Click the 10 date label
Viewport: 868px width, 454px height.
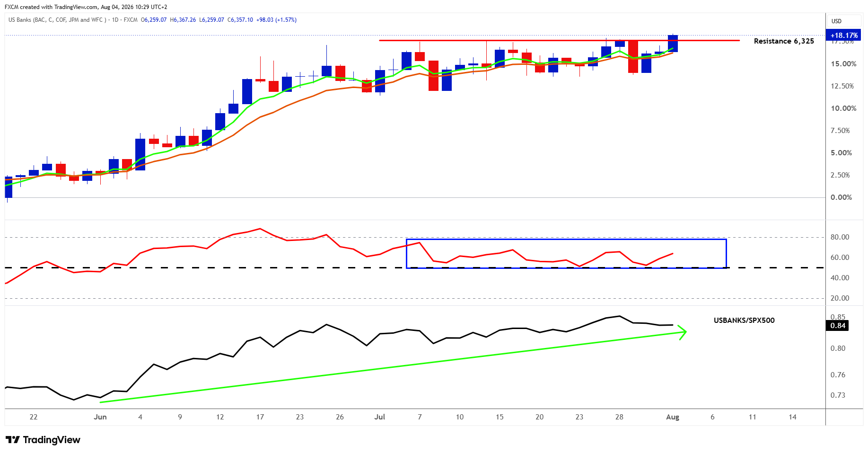(x=460, y=417)
